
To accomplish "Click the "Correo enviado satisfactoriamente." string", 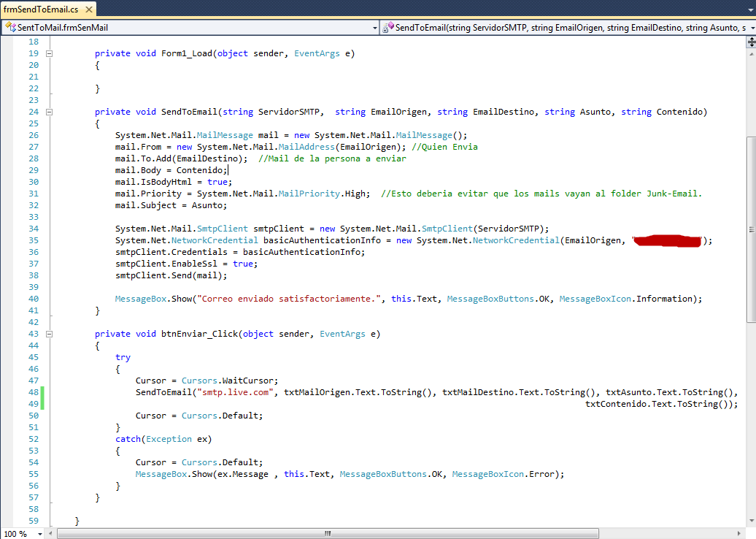I will coord(289,299).
